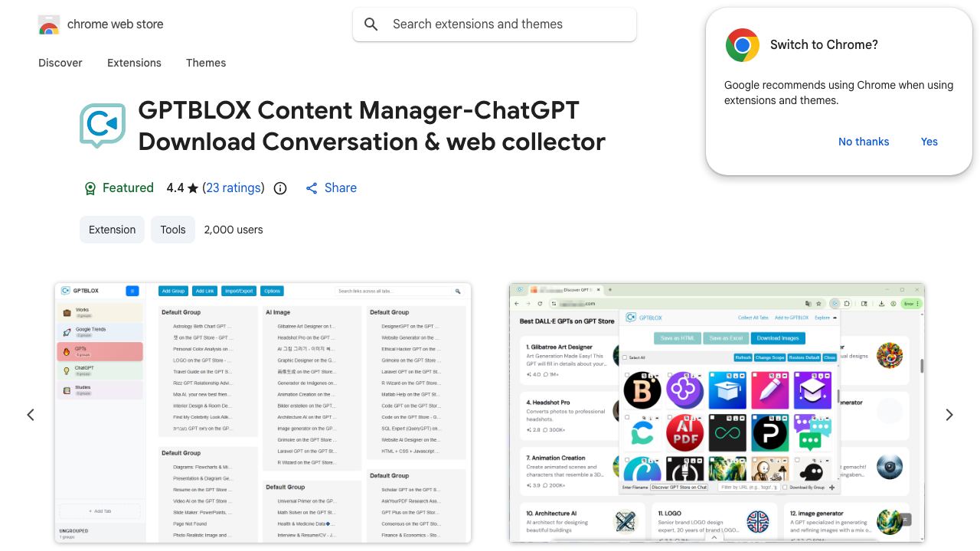Click the Chrome logo in the popup
This screenshot has height=551, width=980.
(x=743, y=45)
